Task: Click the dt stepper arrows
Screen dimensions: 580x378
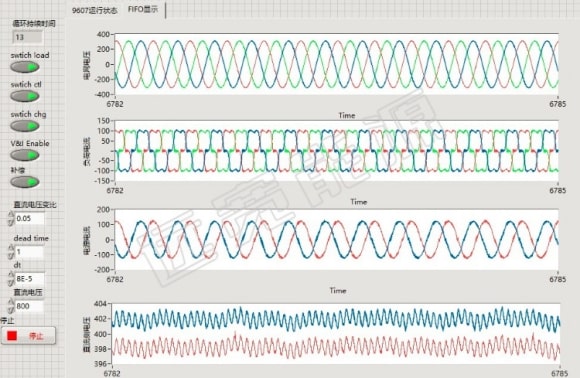Action: (11, 279)
